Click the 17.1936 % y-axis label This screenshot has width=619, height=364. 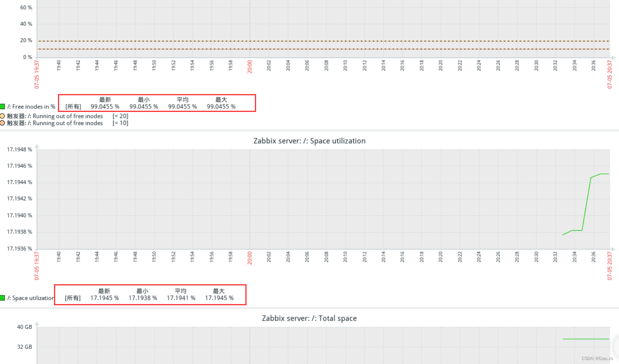coord(19,248)
